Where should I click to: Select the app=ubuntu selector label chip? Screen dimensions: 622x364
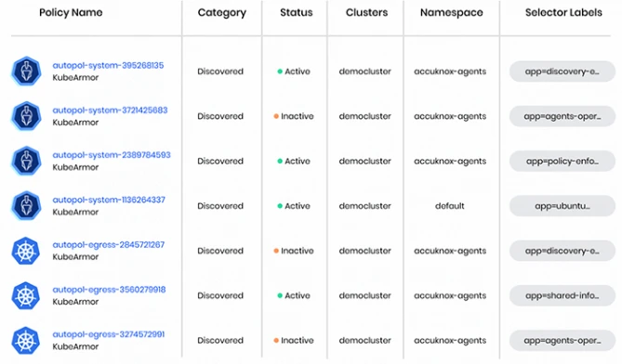[562, 206]
